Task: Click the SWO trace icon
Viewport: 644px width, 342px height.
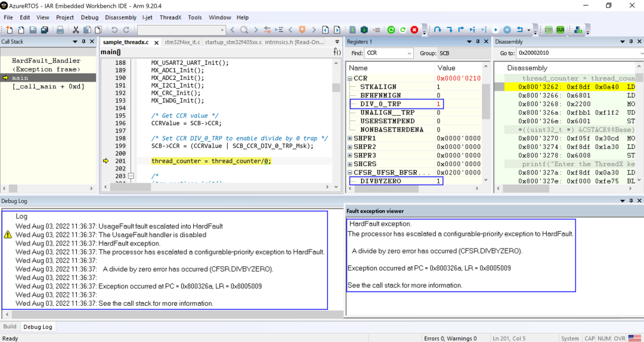Action: tap(560, 30)
